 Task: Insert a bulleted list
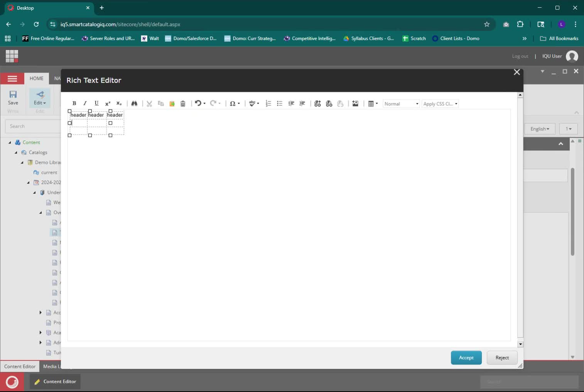(280, 103)
